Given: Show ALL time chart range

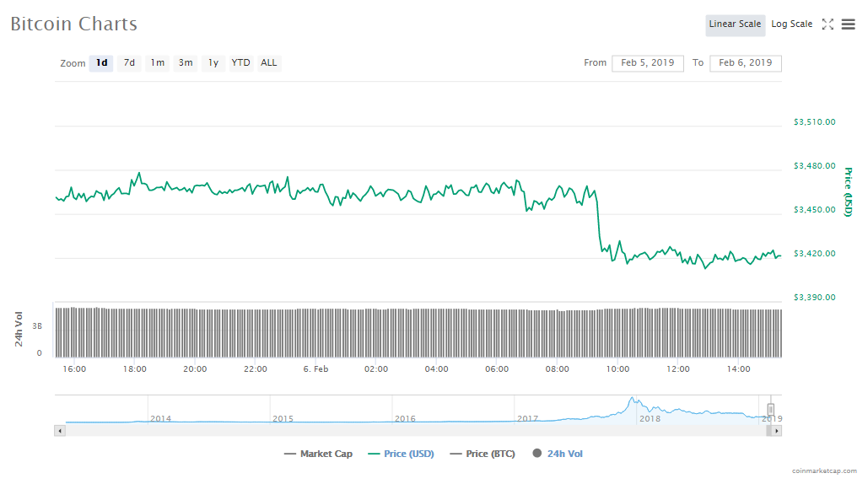Looking at the screenshot, I should [x=268, y=63].
